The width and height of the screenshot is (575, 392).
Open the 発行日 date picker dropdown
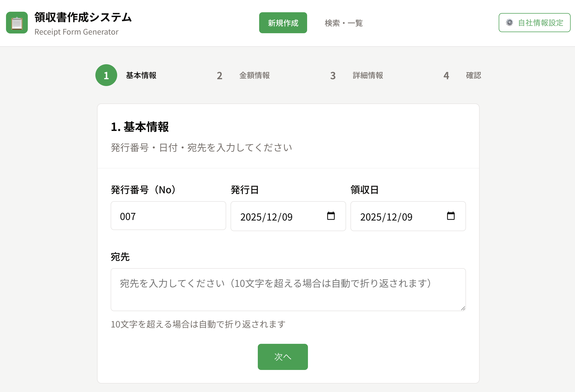click(331, 216)
